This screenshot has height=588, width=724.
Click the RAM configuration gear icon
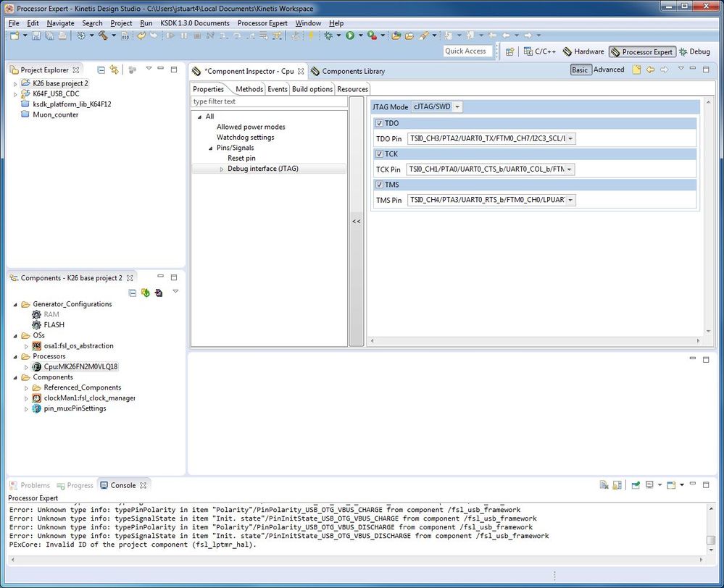click(36, 314)
